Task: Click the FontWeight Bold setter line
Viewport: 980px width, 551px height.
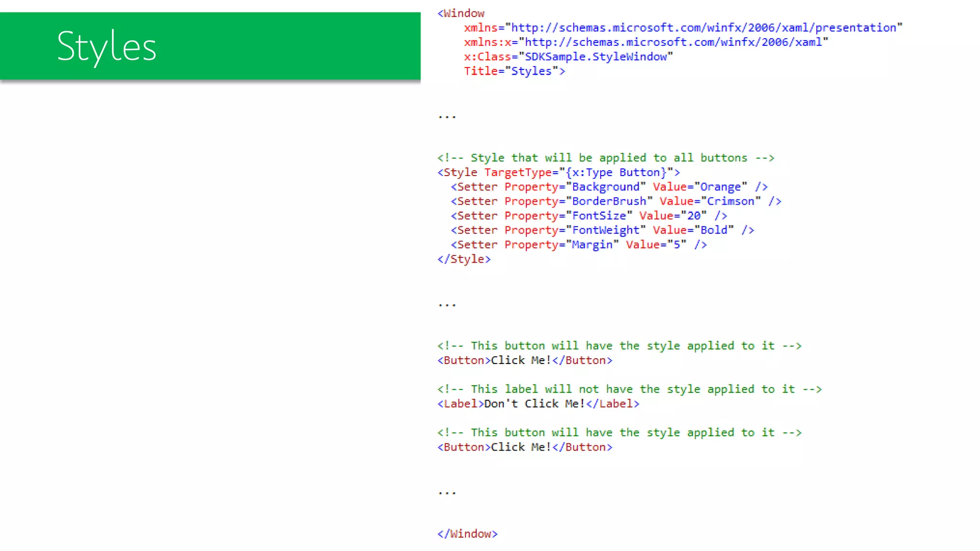Action: point(602,230)
